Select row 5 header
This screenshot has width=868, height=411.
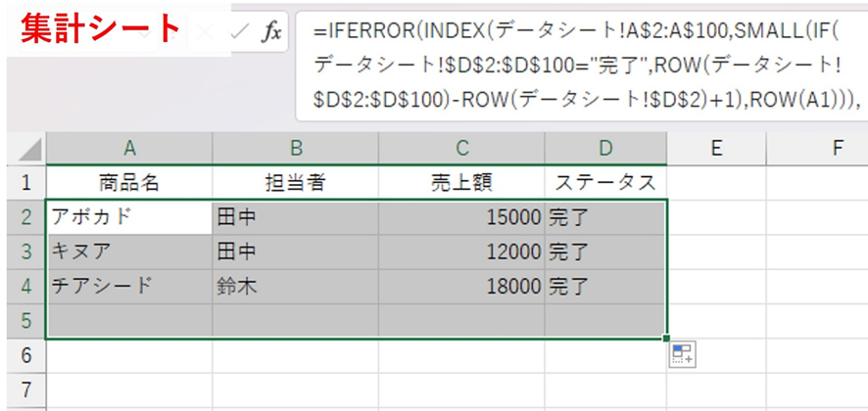pyautogui.click(x=25, y=320)
